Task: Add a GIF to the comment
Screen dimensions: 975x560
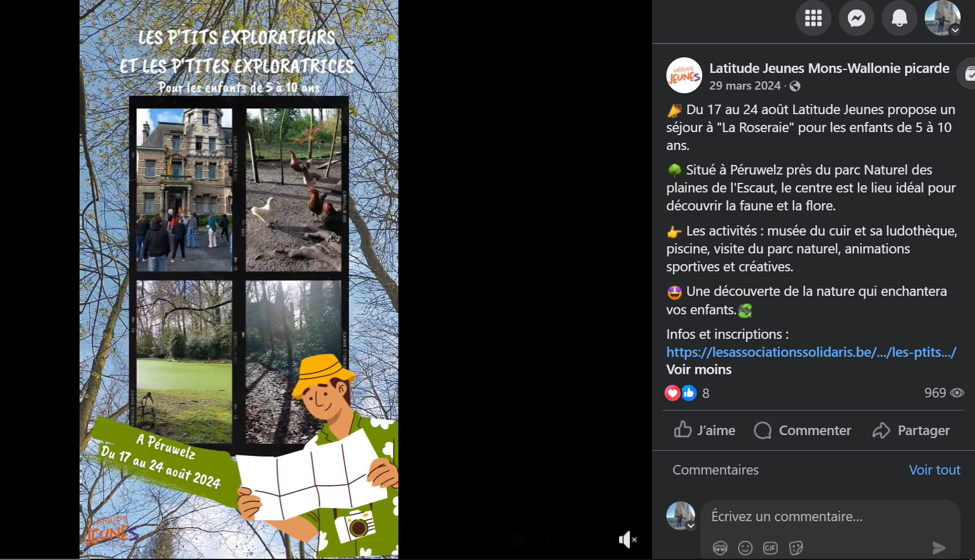Action: tap(770, 547)
